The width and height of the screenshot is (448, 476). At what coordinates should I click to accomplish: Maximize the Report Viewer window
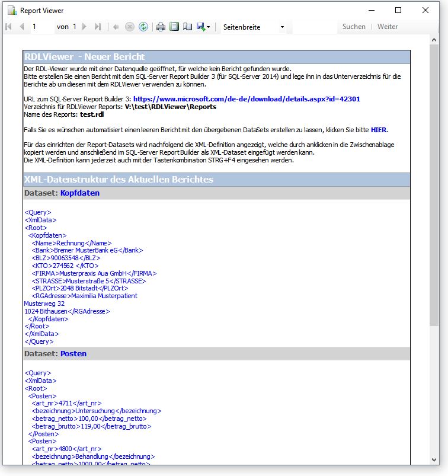(398, 10)
